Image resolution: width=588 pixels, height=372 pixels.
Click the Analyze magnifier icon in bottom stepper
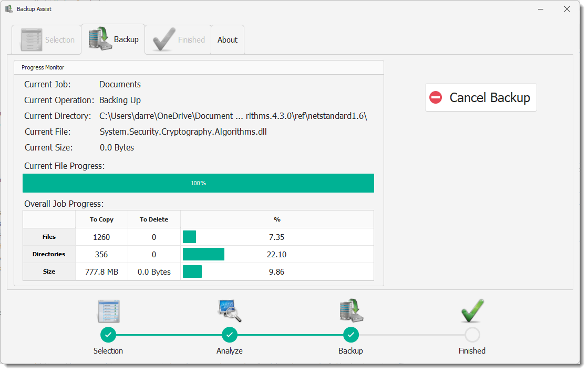[230, 310]
